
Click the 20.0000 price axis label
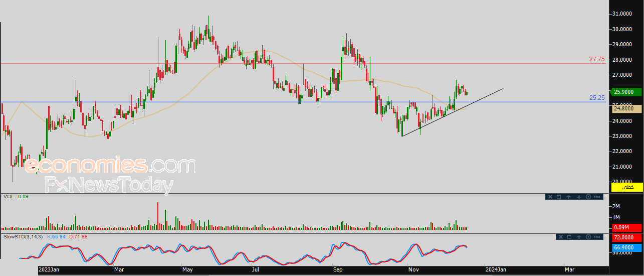(622, 182)
